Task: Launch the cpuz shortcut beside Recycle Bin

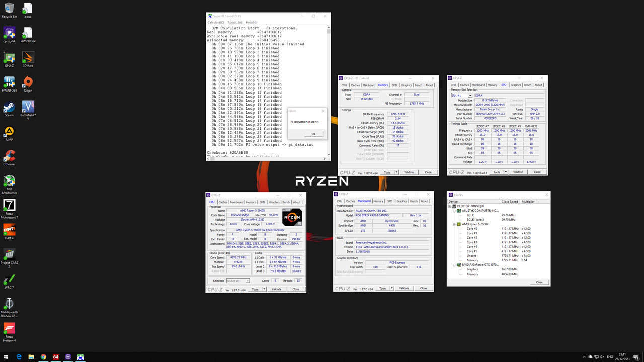Action: [28, 10]
